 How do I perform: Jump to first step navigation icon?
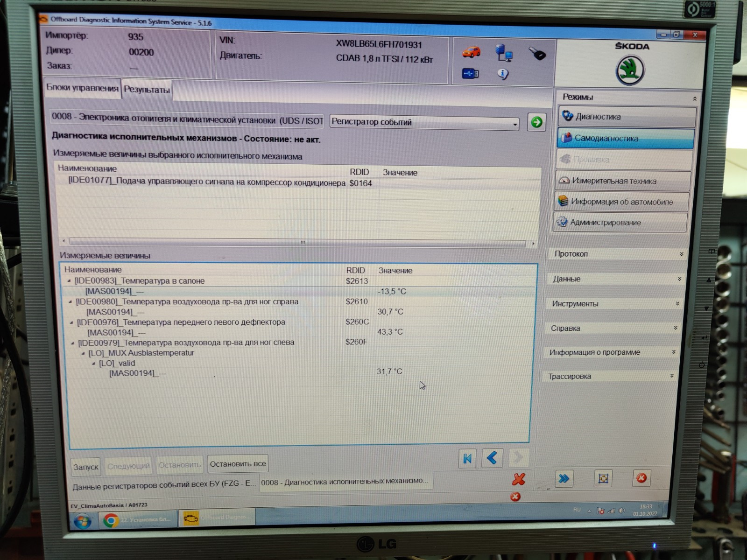(x=467, y=459)
